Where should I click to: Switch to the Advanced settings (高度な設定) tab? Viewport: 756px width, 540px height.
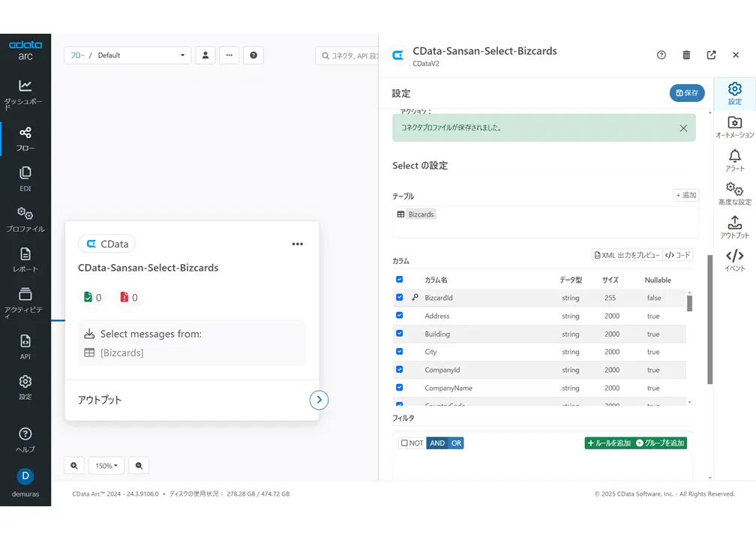point(735,193)
